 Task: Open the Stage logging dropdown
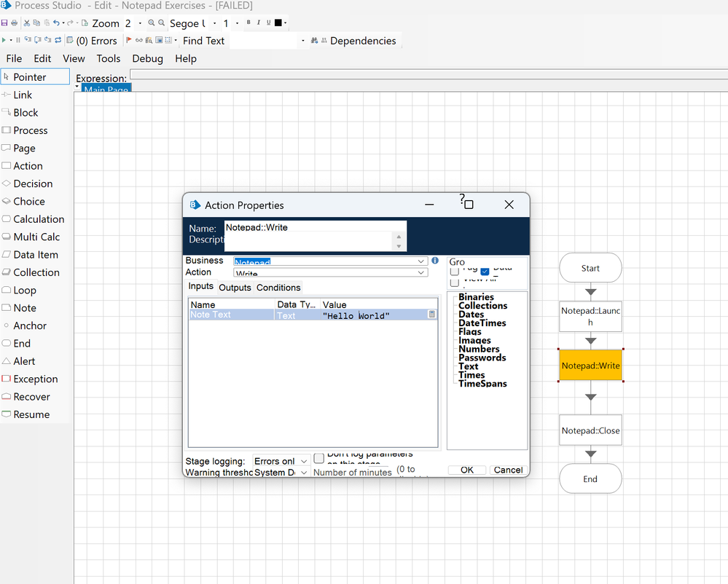(x=304, y=462)
